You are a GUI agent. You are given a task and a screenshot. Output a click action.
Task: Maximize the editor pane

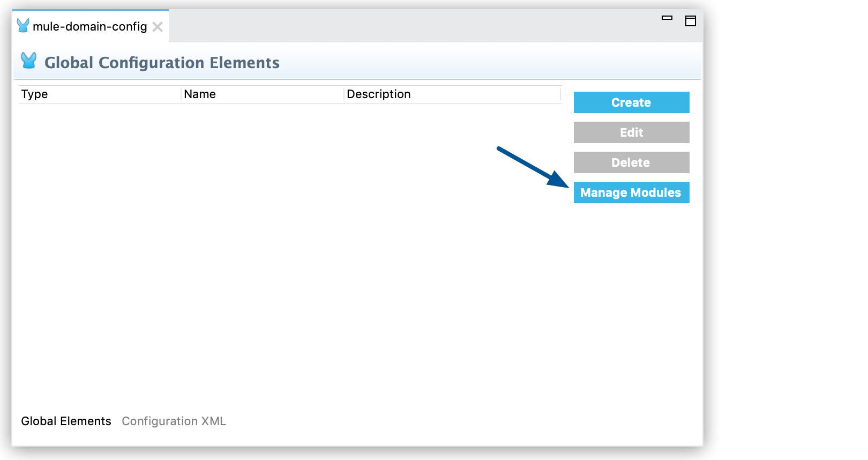pyautogui.click(x=691, y=21)
